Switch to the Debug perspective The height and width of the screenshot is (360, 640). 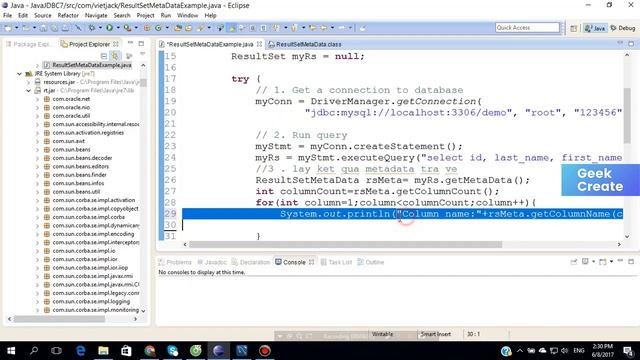[623, 28]
